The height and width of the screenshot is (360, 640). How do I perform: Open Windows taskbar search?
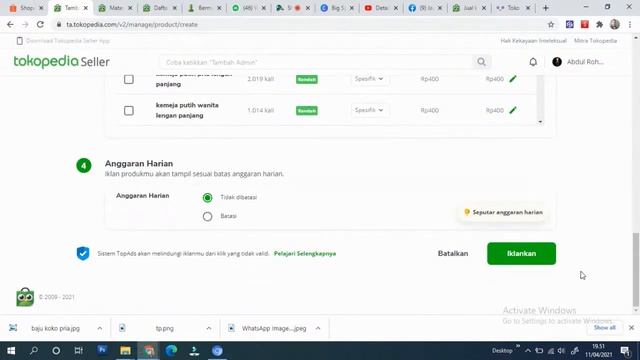(34, 351)
